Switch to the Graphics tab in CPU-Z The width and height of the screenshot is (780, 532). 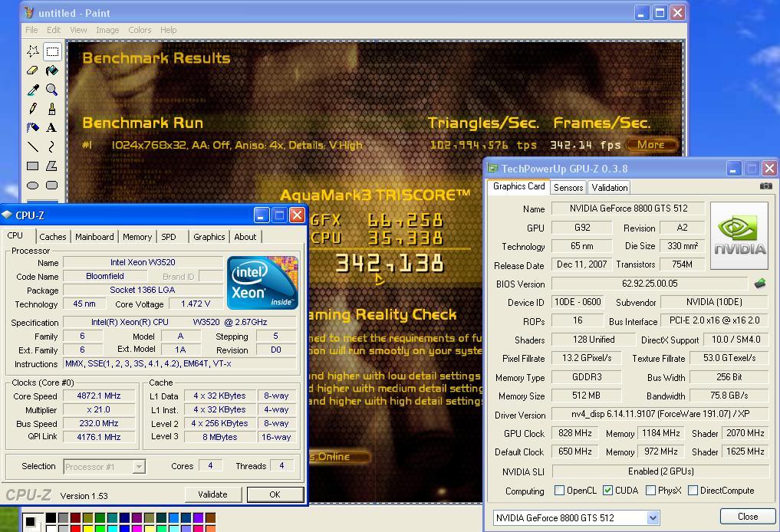[x=209, y=237]
